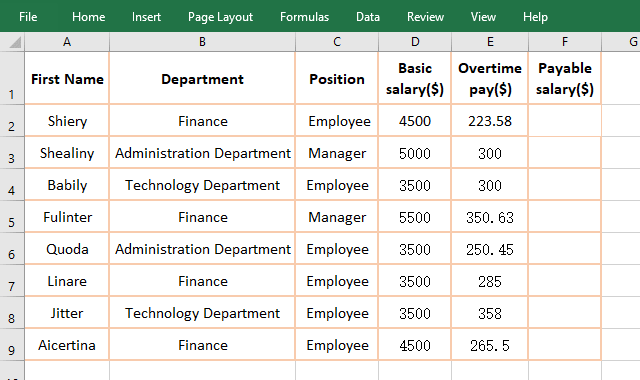Click Shealiny's 'Administration Department' cell

point(202,153)
